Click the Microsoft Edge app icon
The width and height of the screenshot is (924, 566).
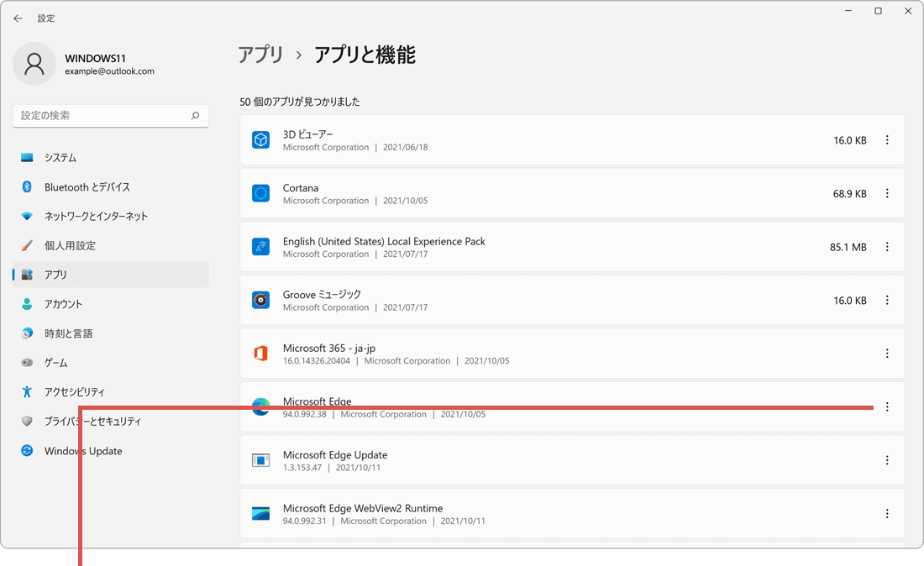(260, 406)
